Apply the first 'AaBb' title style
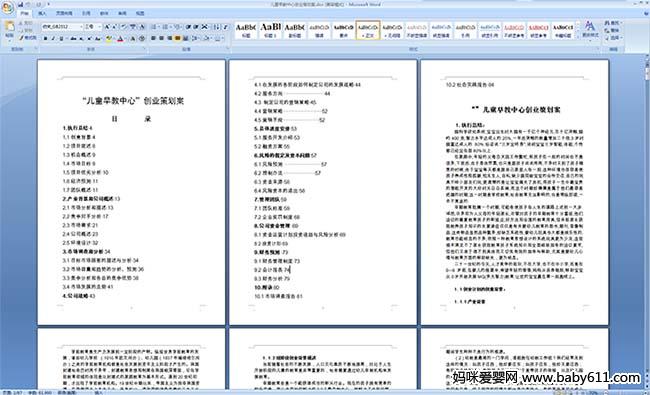The height and width of the screenshot is (395, 650). [x=246, y=30]
